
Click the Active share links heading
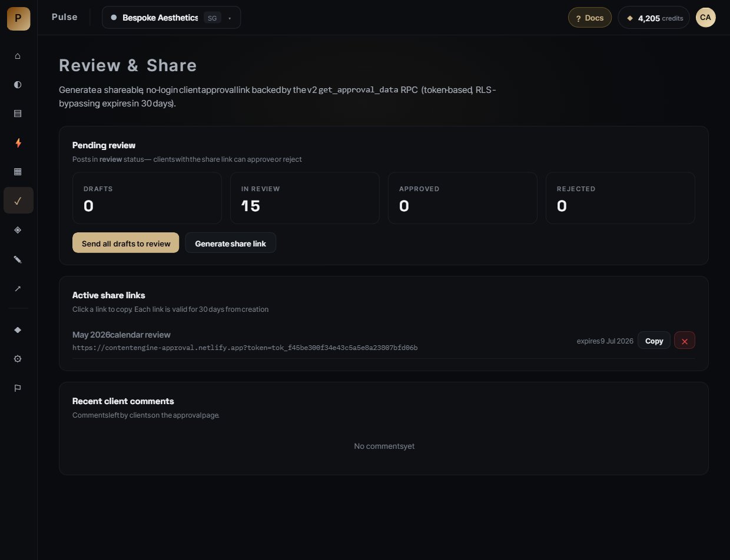(109, 295)
